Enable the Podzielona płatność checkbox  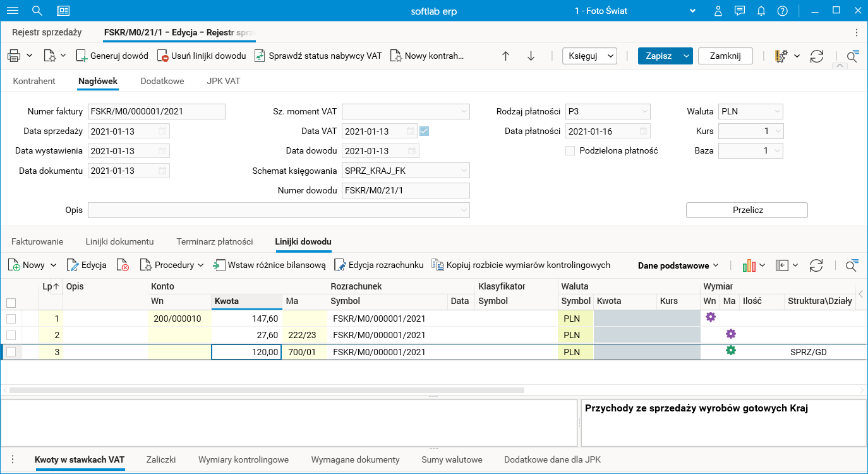(x=570, y=151)
